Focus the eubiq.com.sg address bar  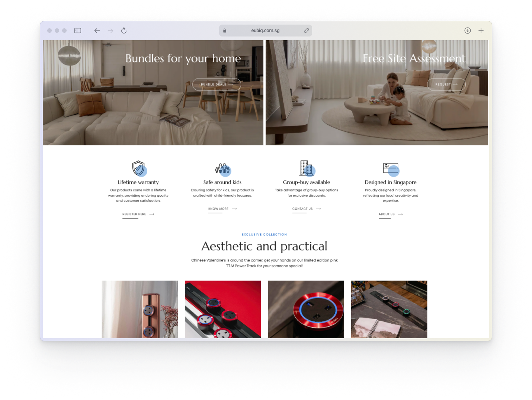coord(265,31)
